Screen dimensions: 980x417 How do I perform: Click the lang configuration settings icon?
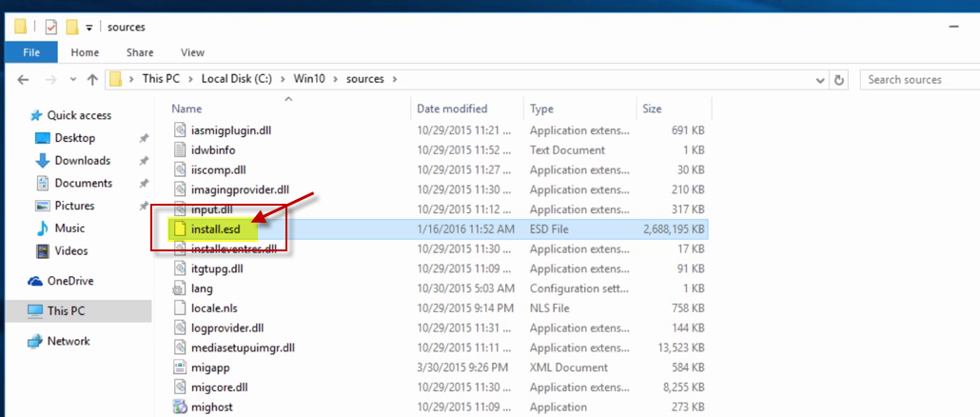pyautogui.click(x=180, y=288)
